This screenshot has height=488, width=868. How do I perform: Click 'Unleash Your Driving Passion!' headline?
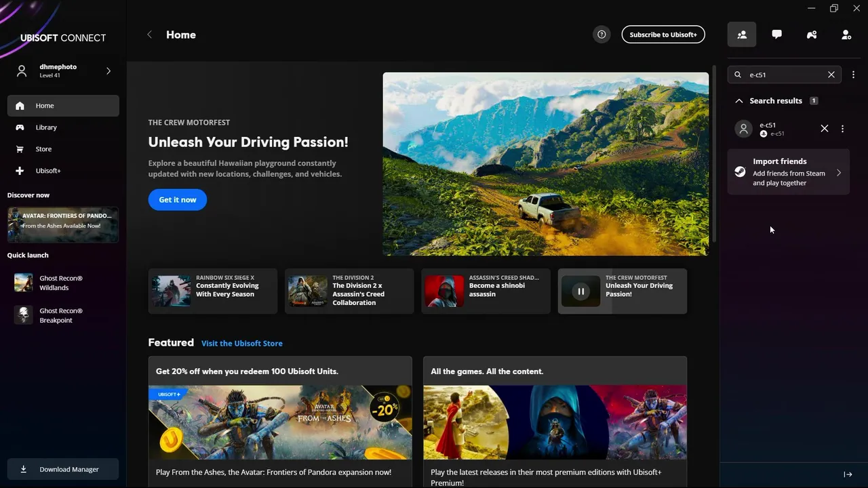[x=248, y=142]
